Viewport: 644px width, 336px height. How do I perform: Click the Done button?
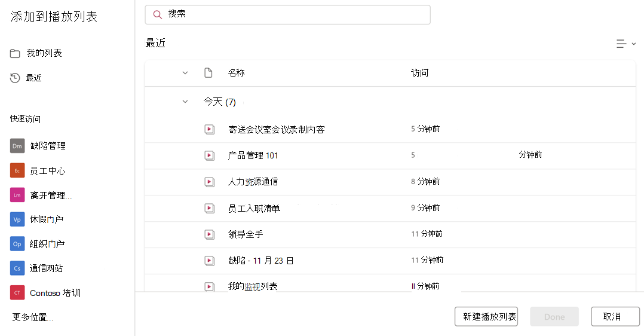(554, 317)
